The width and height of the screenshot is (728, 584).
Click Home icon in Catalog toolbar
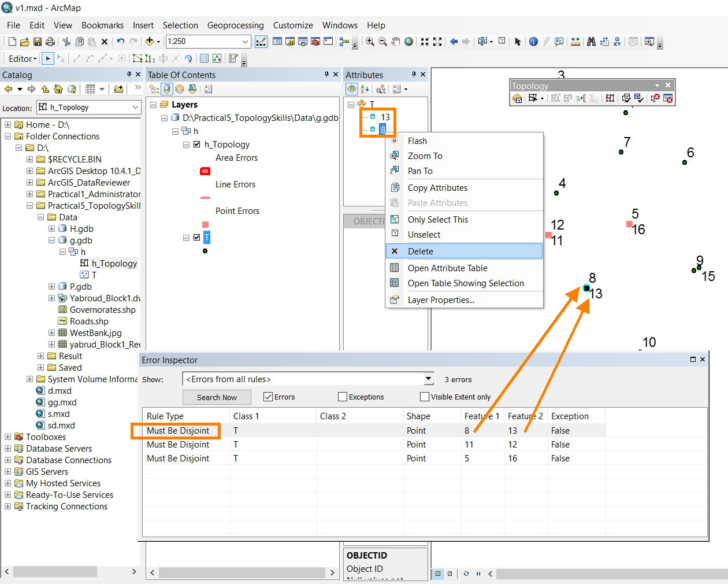pos(58,89)
